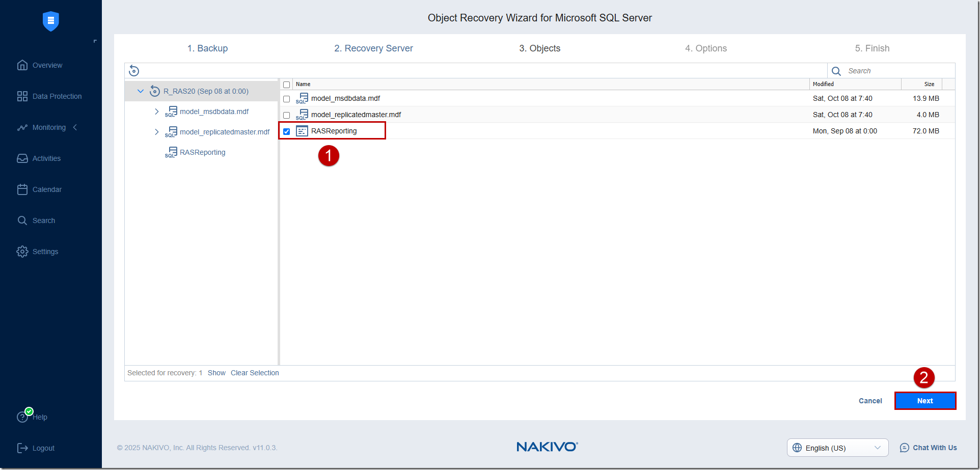Screen dimensions: 980x470
Task: Select step 4. Options
Action: pos(706,48)
